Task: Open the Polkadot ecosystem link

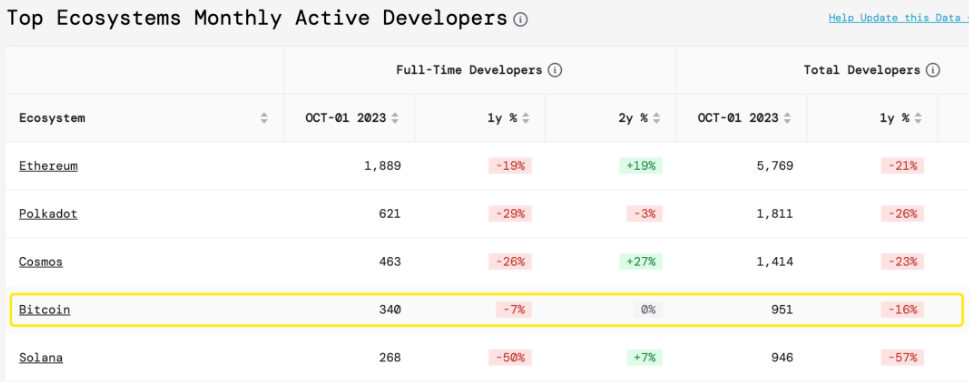Action: point(48,214)
